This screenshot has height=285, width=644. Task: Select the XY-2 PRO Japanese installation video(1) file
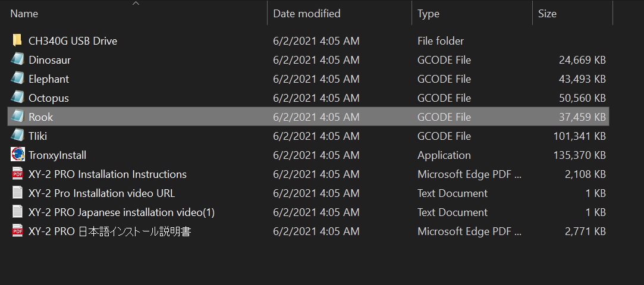(121, 212)
